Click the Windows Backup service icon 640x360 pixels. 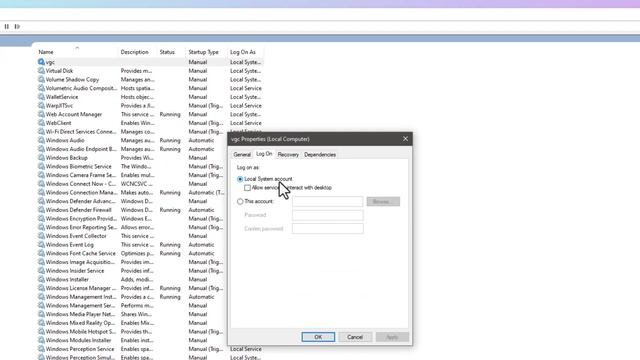coord(41,158)
